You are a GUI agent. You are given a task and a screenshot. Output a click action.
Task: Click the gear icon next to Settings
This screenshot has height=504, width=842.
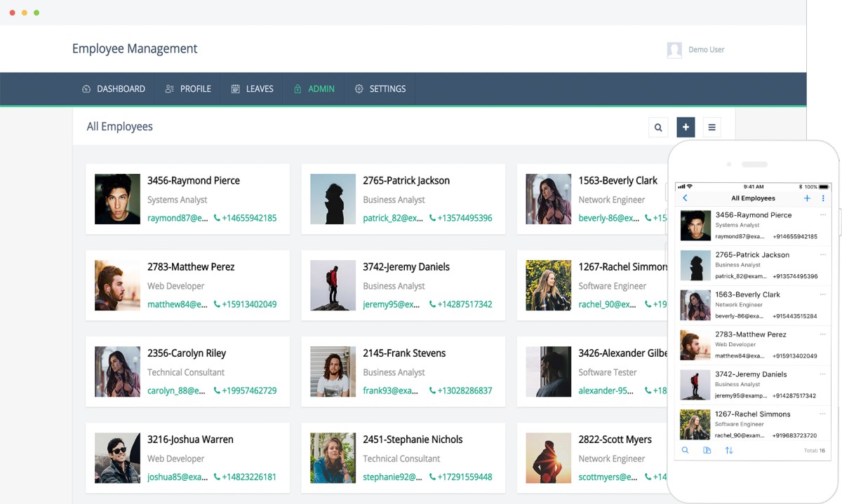pos(359,88)
